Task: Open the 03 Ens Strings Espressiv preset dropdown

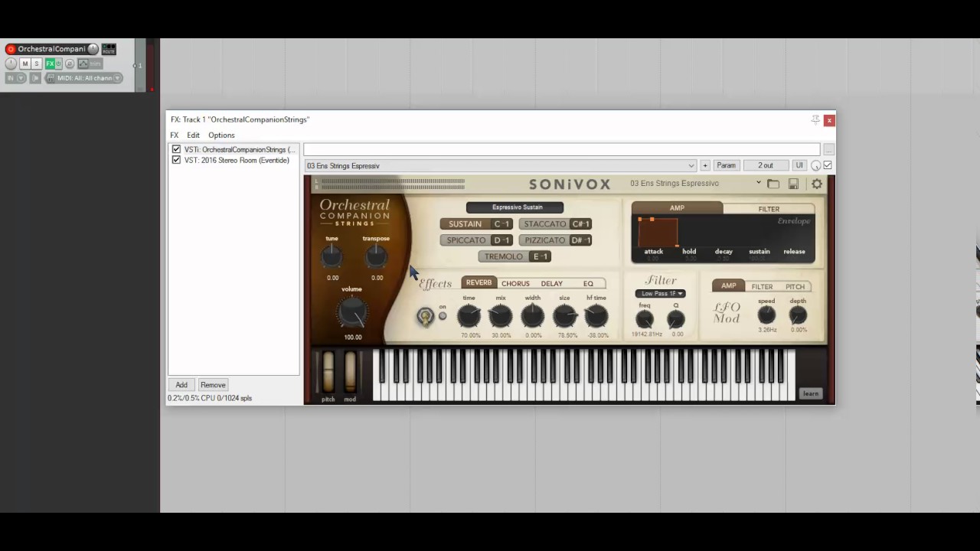Action: 501,165
